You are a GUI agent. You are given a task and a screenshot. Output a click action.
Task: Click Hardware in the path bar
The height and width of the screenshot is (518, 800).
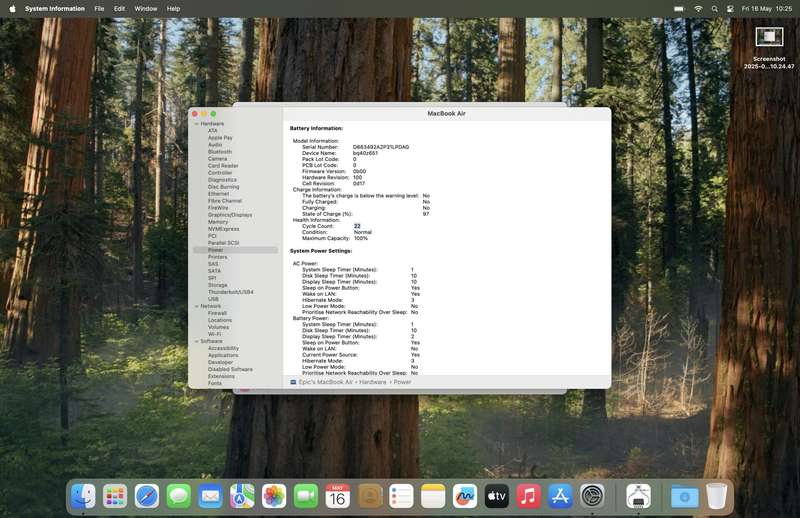(371, 382)
